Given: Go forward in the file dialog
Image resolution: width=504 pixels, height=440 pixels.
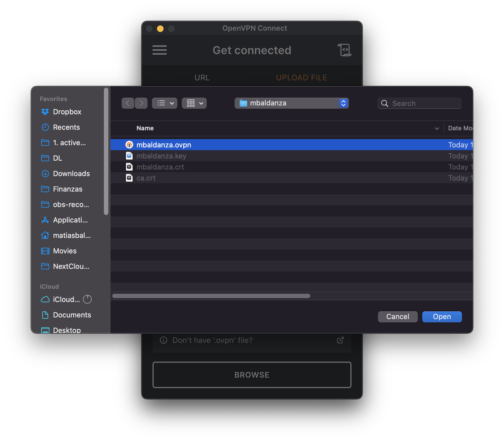Looking at the screenshot, I should coord(141,103).
